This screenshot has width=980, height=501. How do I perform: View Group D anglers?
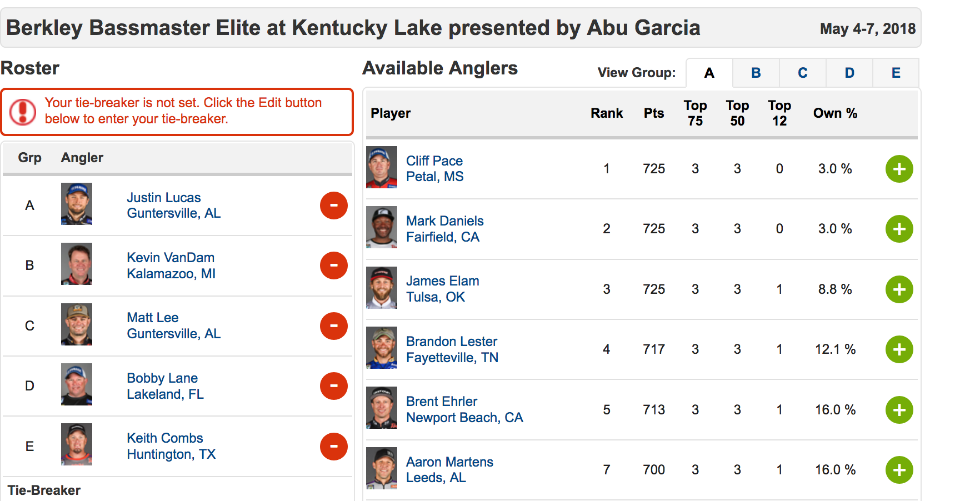point(849,73)
